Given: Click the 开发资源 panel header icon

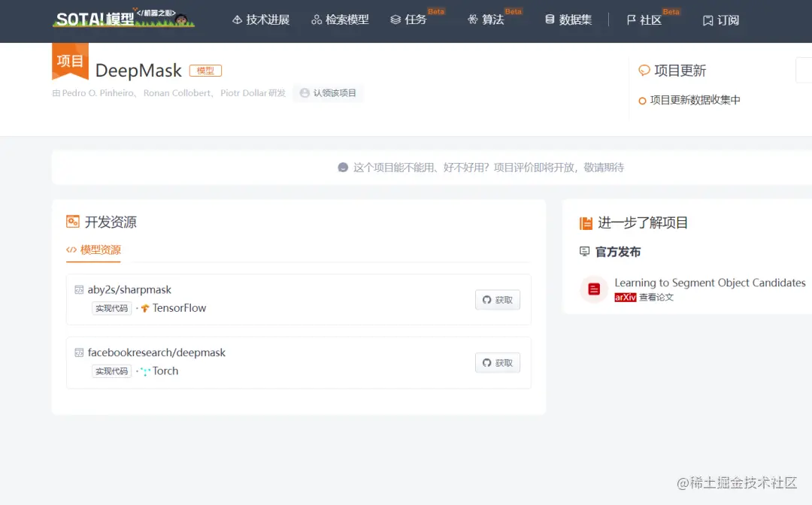Looking at the screenshot, I should pos(73,221).
